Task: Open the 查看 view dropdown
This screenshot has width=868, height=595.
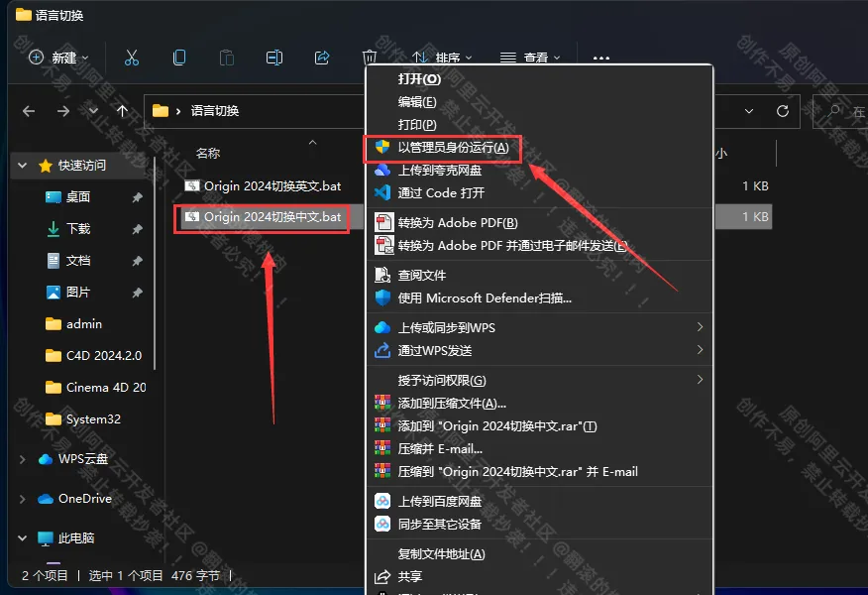Action: click(x=530, y=58)
